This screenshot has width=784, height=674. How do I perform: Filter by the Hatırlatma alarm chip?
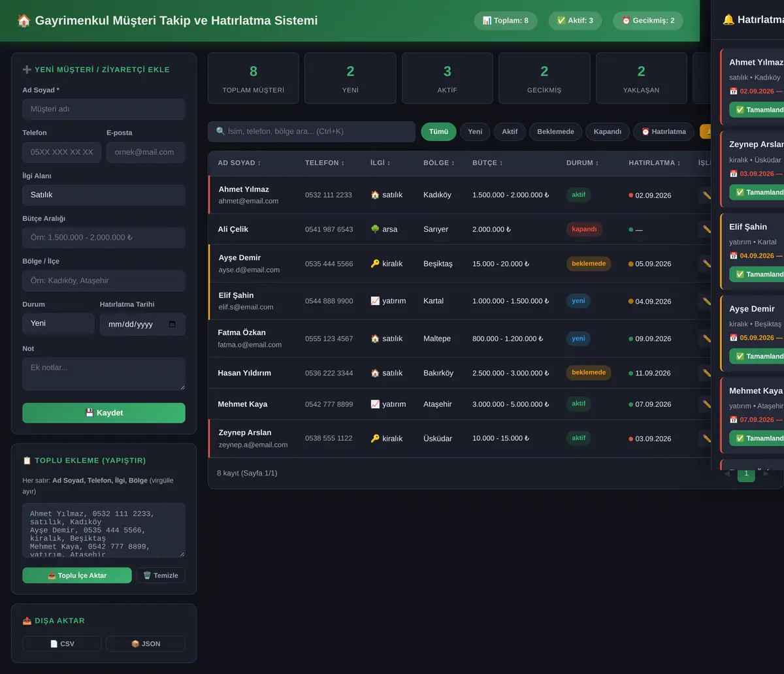click(664, 131)
